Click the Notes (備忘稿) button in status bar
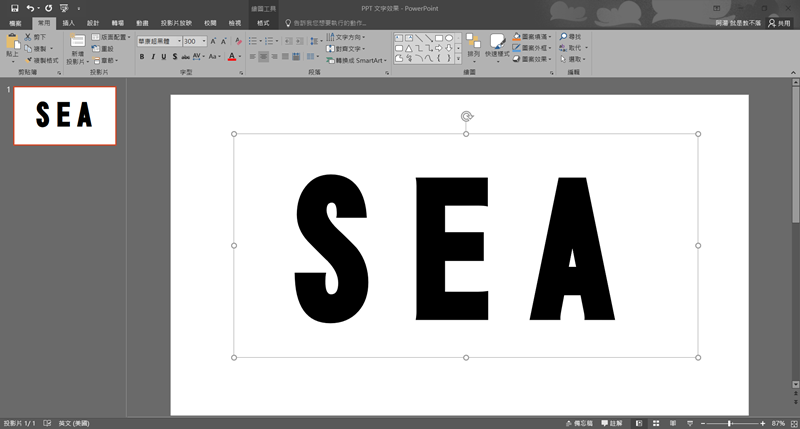This screenshot has height=429, width=800. (x=579, y=423)
